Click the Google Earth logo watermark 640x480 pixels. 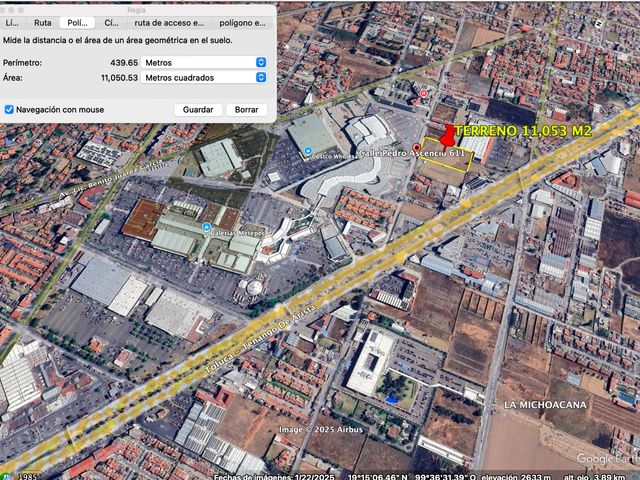coord(608,458)
